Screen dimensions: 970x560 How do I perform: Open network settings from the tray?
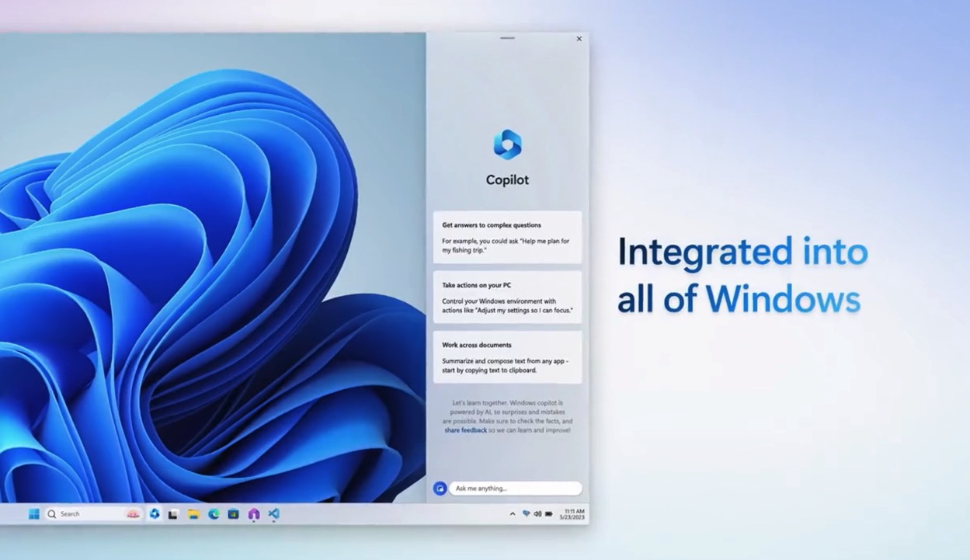pyautogui.click(x=526, y=514)
